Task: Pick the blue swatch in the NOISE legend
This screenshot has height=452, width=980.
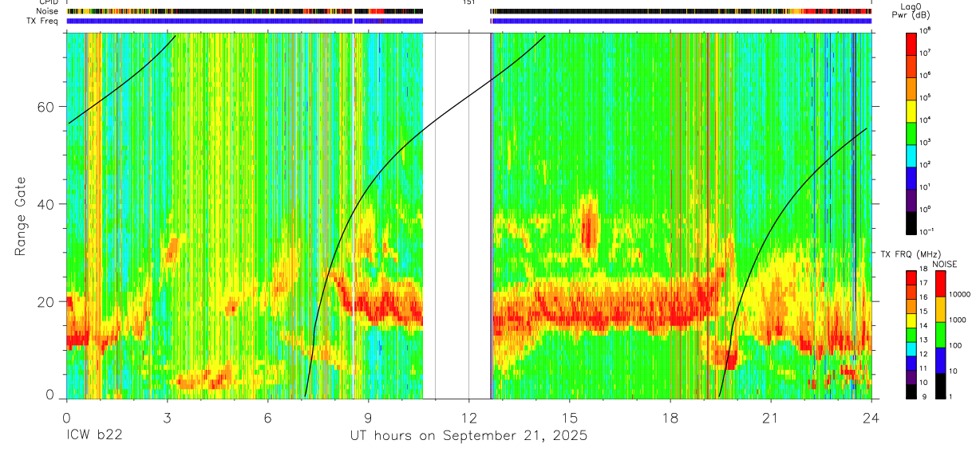Action: [942, 360]
